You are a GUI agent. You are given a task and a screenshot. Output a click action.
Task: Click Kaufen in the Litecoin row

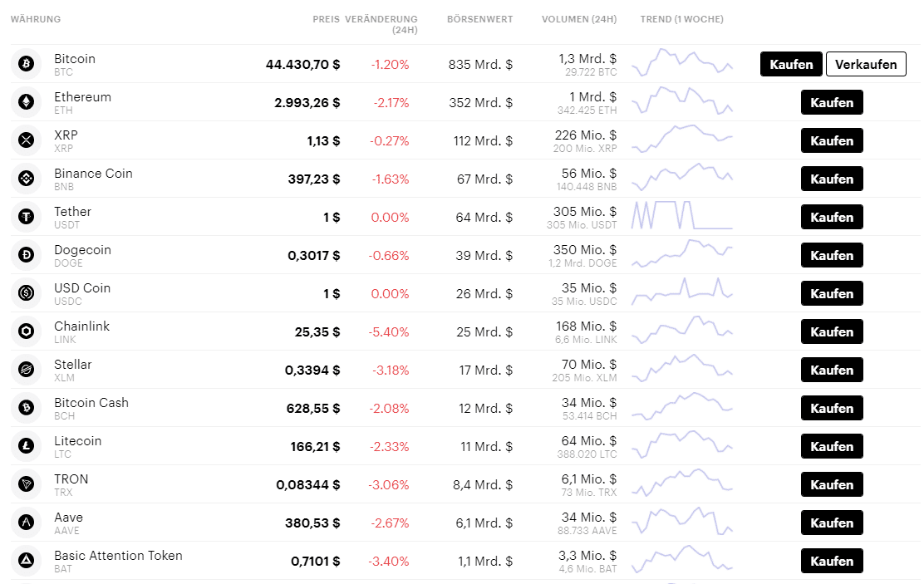pyautogui.click(x=832, y=447)
